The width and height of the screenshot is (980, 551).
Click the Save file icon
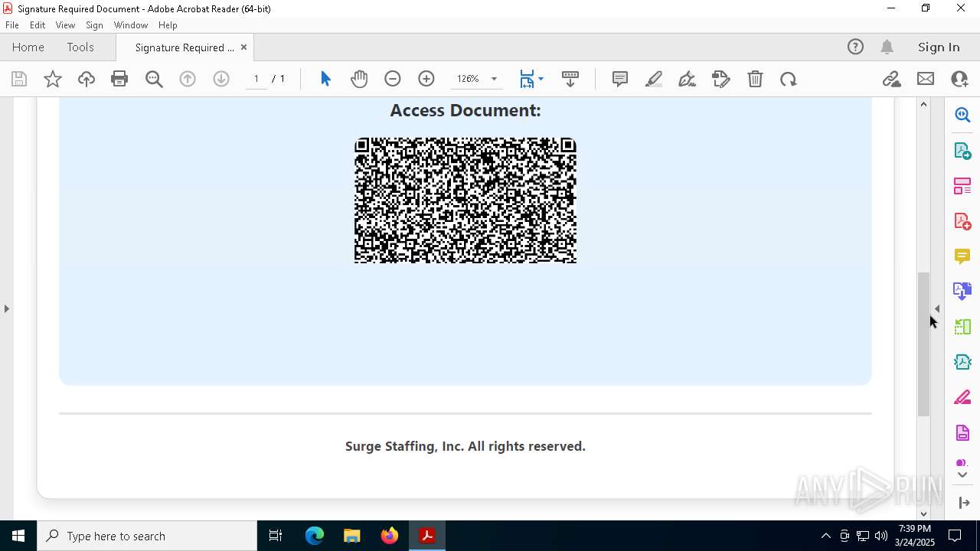coord(19,79)
